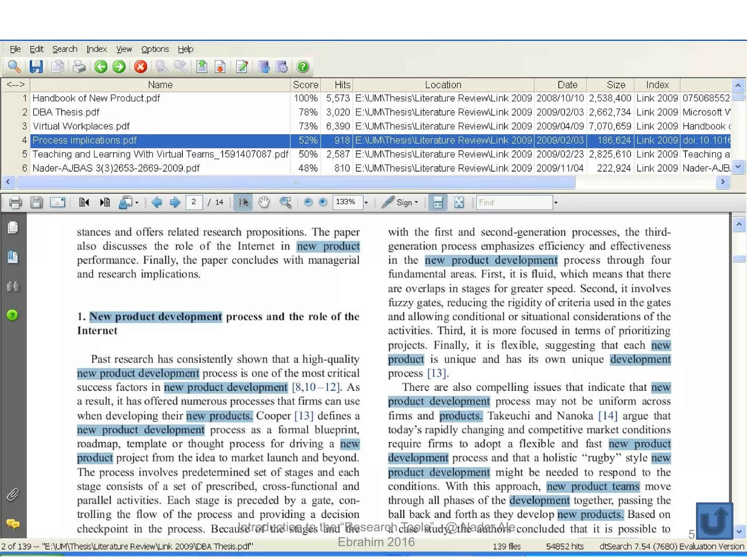This screenshot has width=747, height=560.
Task: Open the Index menu
Action: click(x=97, y=49)
